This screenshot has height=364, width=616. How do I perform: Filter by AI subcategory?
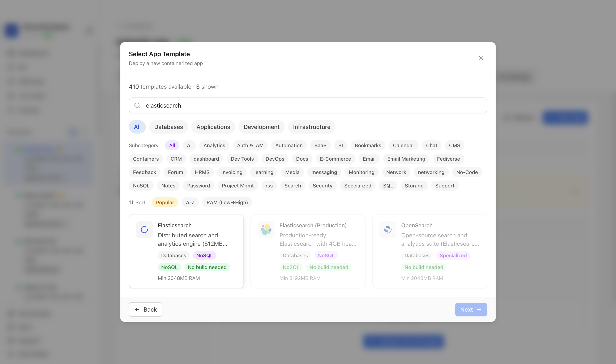[x=189, y=146]
